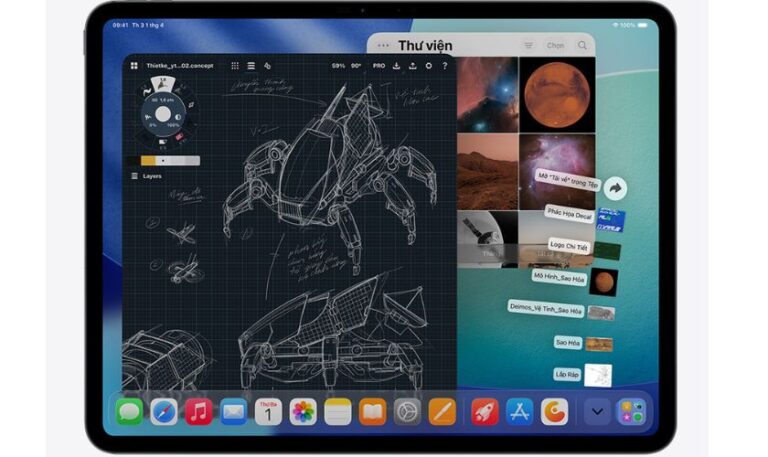Select Deimos_Vệ Tinh_Sao Hỏa file

click(x=546, y=309)
